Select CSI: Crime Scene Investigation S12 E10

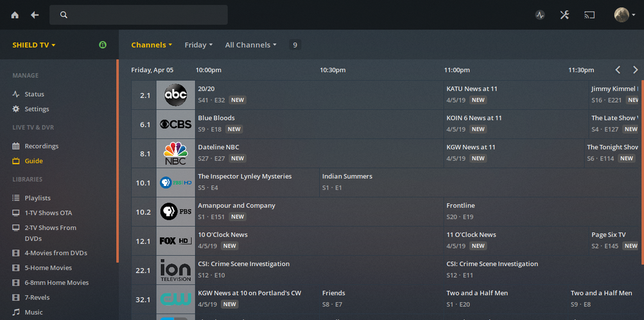tap(319, 271)
